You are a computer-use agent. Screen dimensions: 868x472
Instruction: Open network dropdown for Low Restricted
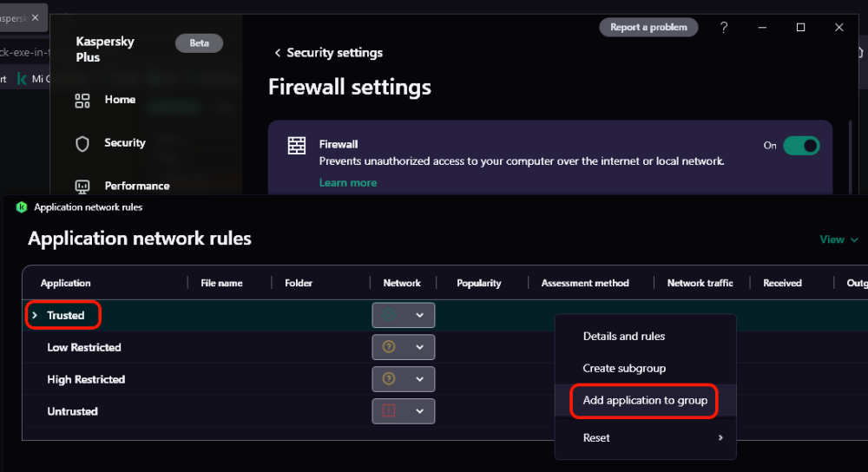pyautogui.click(x=403, y=348)
